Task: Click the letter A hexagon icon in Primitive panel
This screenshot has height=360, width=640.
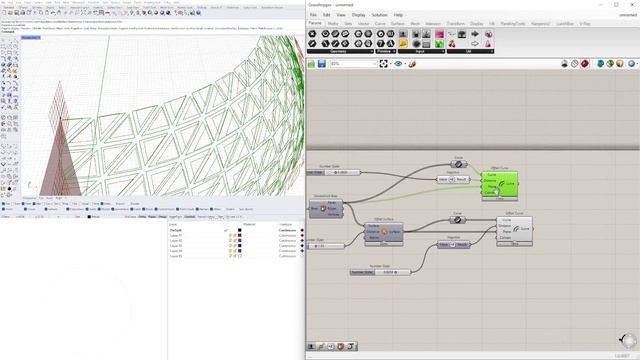Action: pyautogui.click(x=390, y=44)
